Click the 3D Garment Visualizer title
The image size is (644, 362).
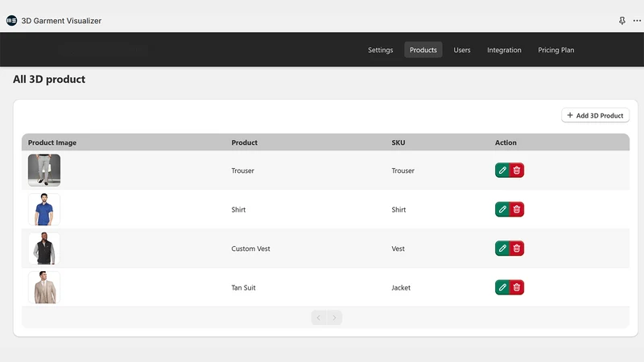pyautogui.click(x=61, y=21)
